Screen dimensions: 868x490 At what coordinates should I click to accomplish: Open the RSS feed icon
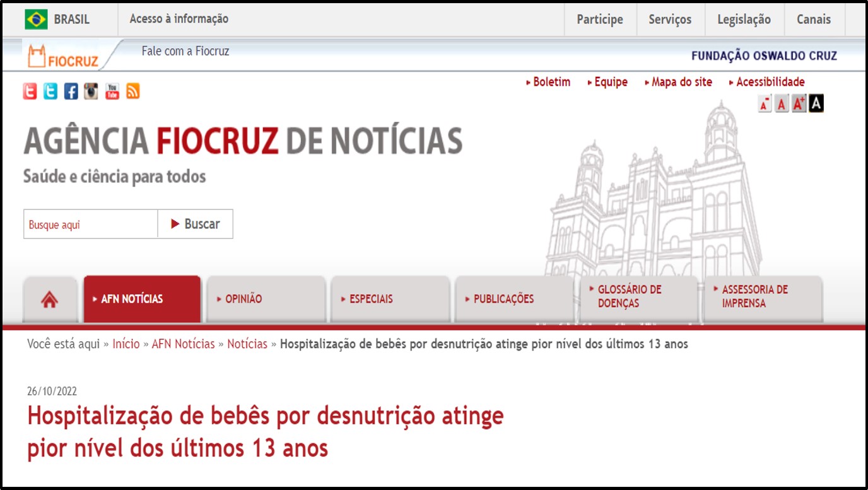pyautogui.click(x=132, y=91)
